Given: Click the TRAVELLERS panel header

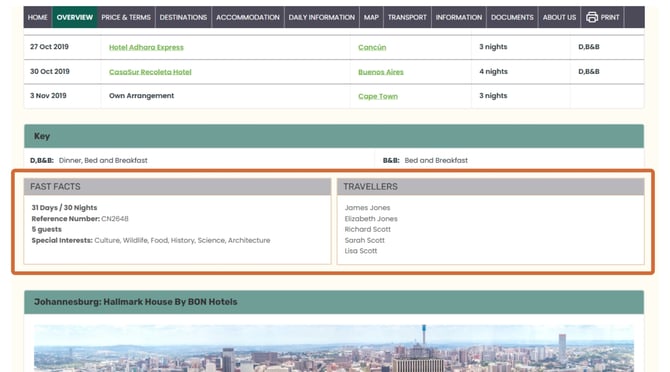Looking at the screenshot, I should [x=491, y=187].
